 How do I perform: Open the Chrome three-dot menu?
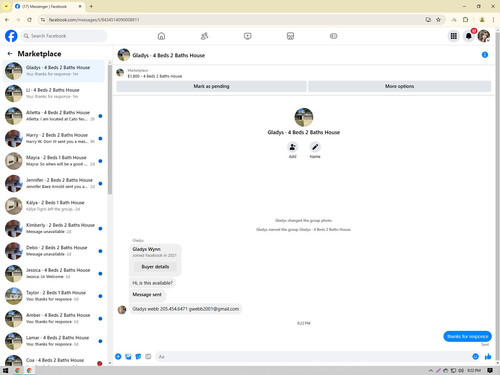[x=493, y=20]
